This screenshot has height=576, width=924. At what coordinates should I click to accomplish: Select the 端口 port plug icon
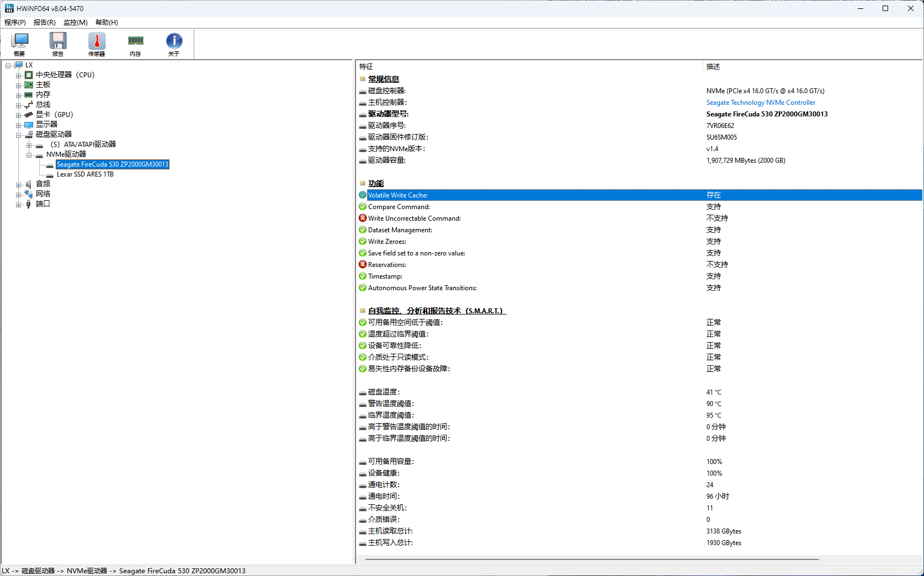(29, 204)
